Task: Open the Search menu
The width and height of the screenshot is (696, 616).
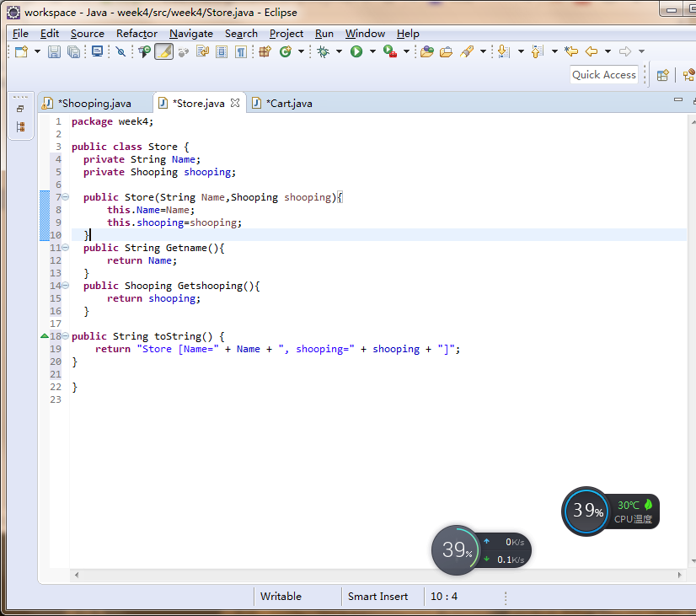Action: pos(241,34)
